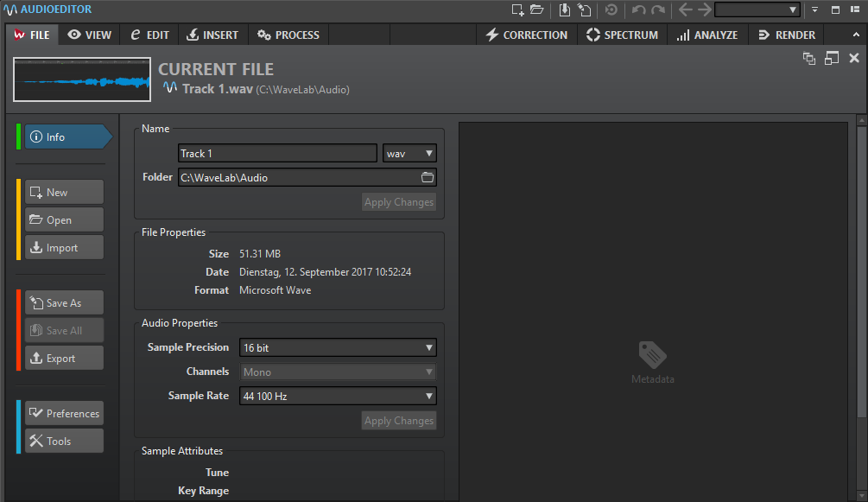Viewport: 868px width, 502px height.
Task: Navigate forward with the right arrow icon
Action: pyautogui.click(x=704, y=10)
